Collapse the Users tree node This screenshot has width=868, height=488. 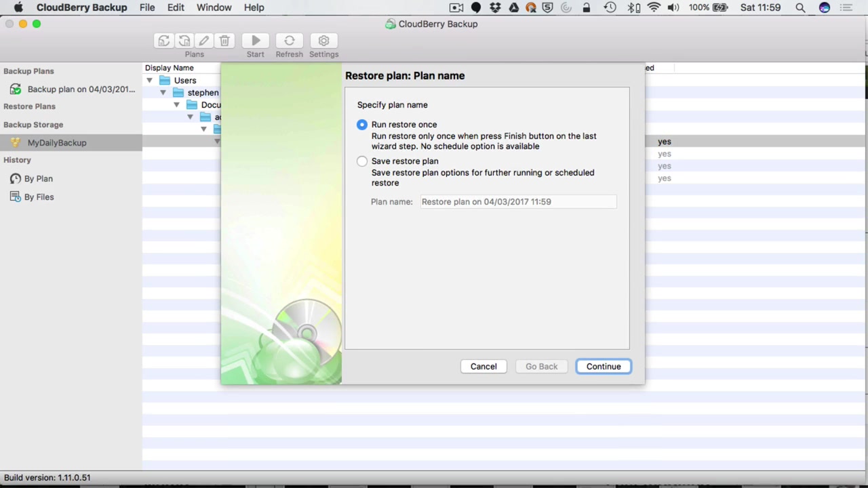150,80
